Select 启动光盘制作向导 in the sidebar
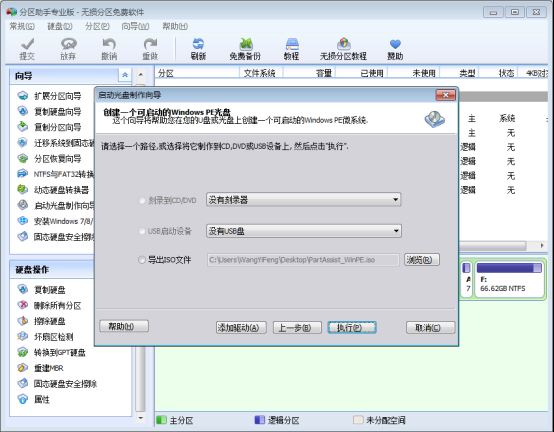Viewport: 554px width, 432px height. pos(56,206)
